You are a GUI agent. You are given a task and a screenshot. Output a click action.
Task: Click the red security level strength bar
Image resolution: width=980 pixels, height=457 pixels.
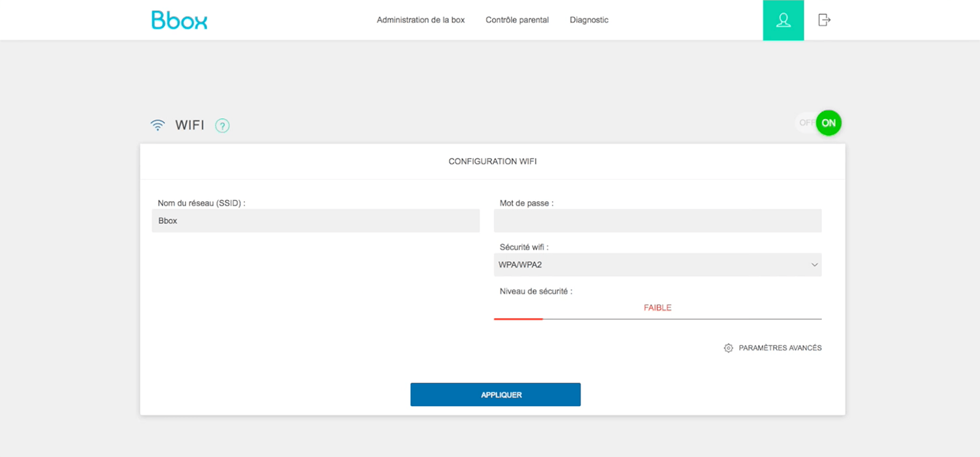point(518,319)
